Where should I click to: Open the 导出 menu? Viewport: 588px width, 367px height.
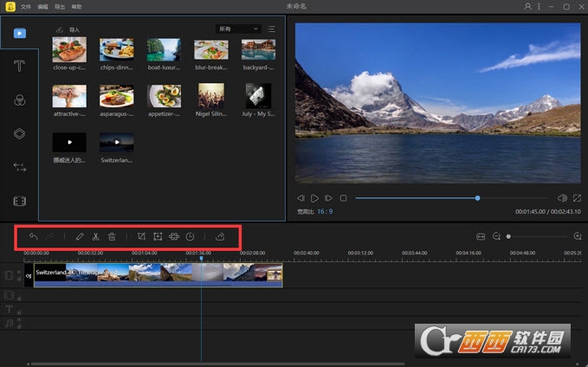pyautogui.click(x=60, y=7)
